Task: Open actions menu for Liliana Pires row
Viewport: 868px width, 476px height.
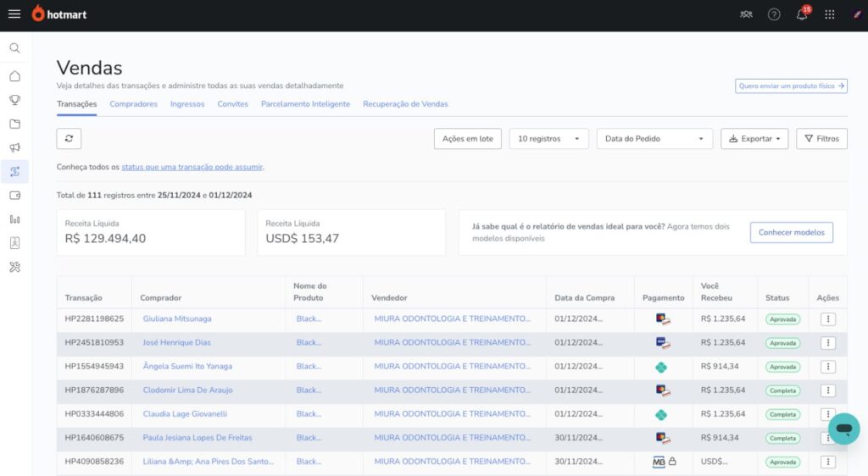Action: (x=827, y=462)
